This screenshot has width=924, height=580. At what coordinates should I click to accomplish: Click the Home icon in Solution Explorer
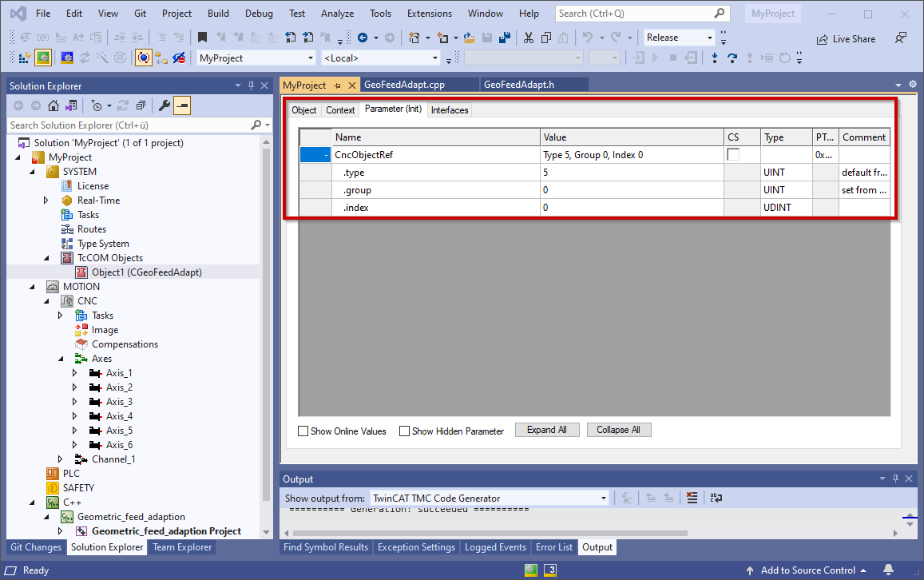pos(53,105)
